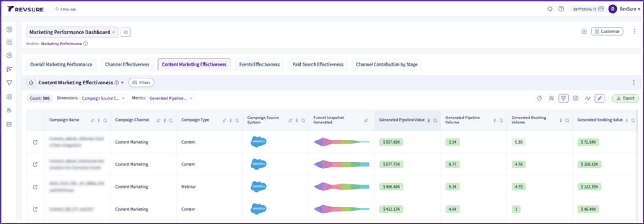
Task: Open the target icon in sidebar
Action: tap(9, 97)
